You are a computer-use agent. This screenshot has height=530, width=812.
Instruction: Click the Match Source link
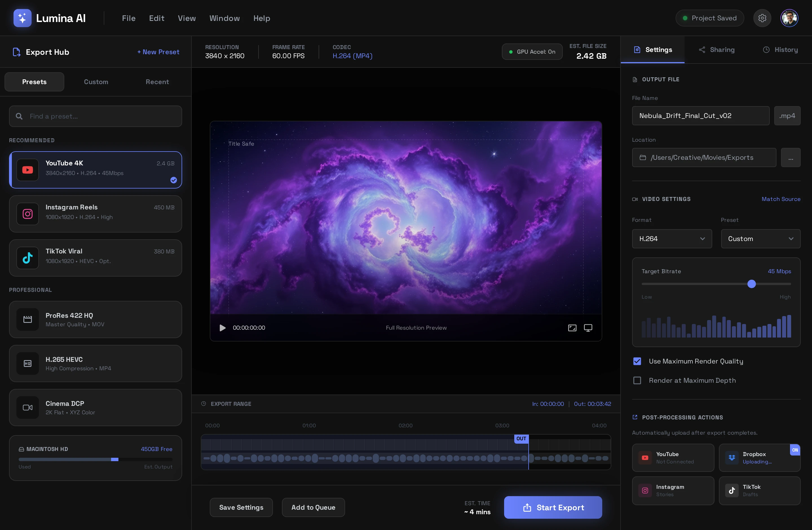coord(781,199)
